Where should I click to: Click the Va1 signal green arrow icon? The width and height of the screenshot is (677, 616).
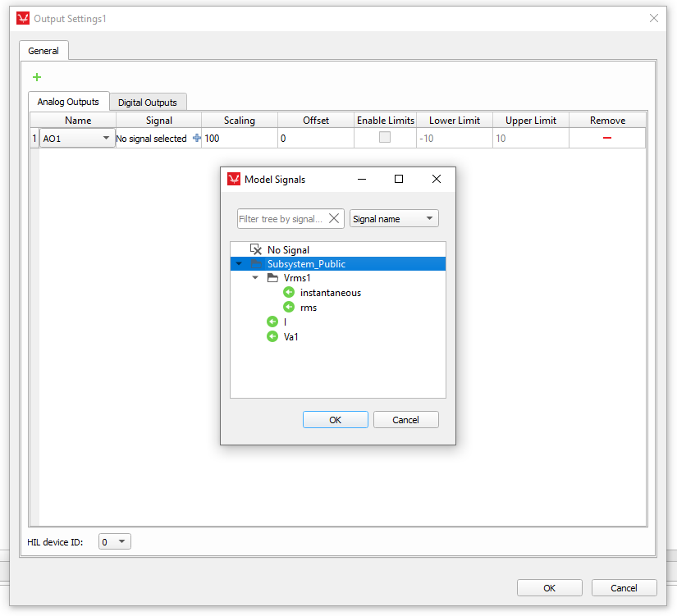click(x=272, y=336)
